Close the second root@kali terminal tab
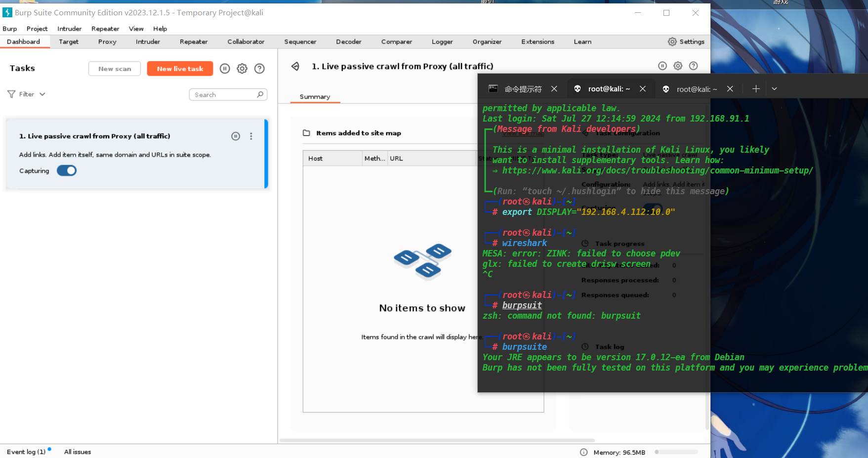 (x=730, y=89)
